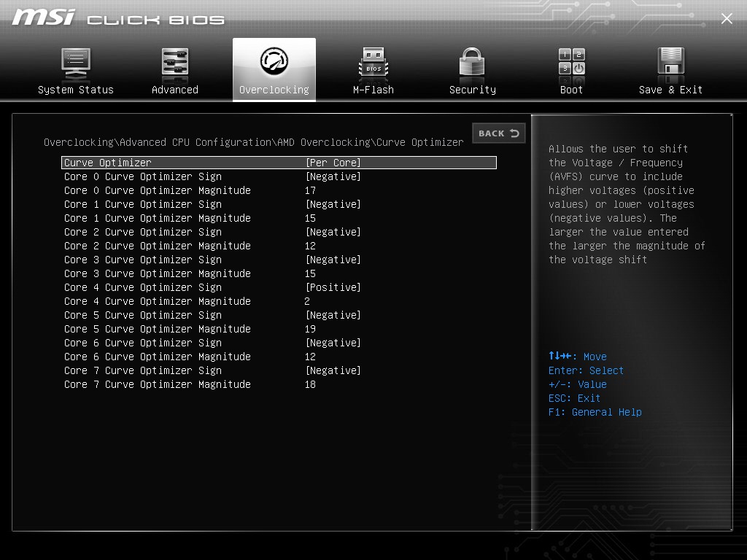The image size is (747, 560).
Task: Open the M-Flash BIOS chip icon
Action: 373,62
